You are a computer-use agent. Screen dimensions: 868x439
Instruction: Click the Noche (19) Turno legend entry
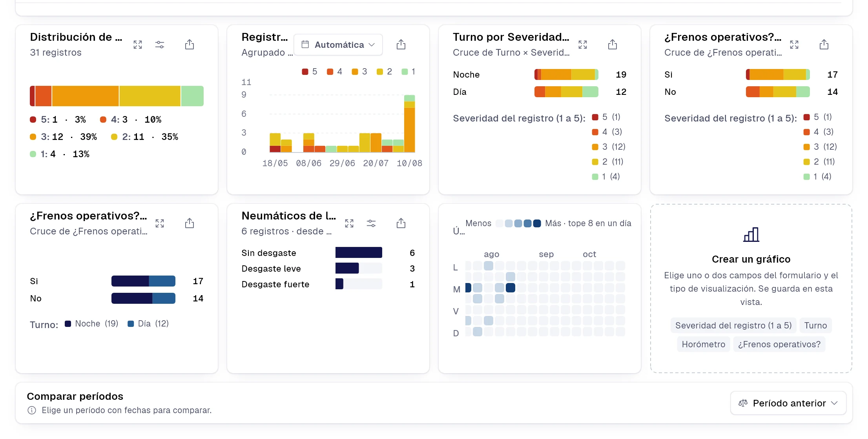(x=91, y=324)
